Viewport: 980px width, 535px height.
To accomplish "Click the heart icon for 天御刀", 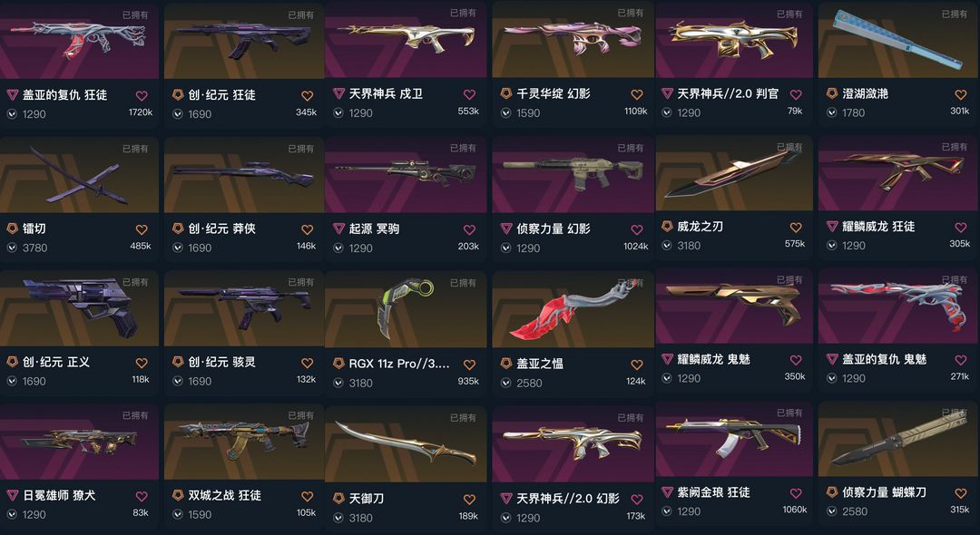I will click(x=469, y=499).
